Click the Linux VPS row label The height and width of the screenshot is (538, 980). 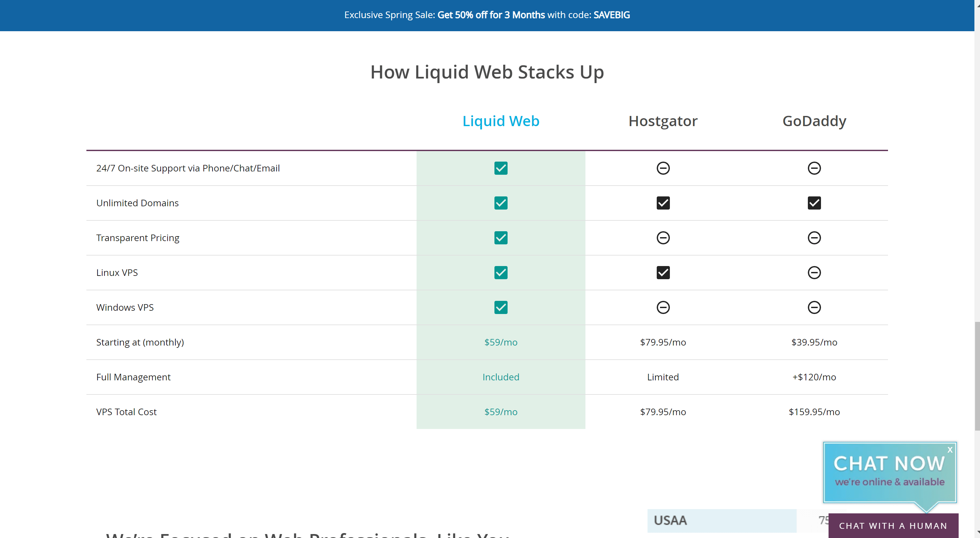point(117,273)
